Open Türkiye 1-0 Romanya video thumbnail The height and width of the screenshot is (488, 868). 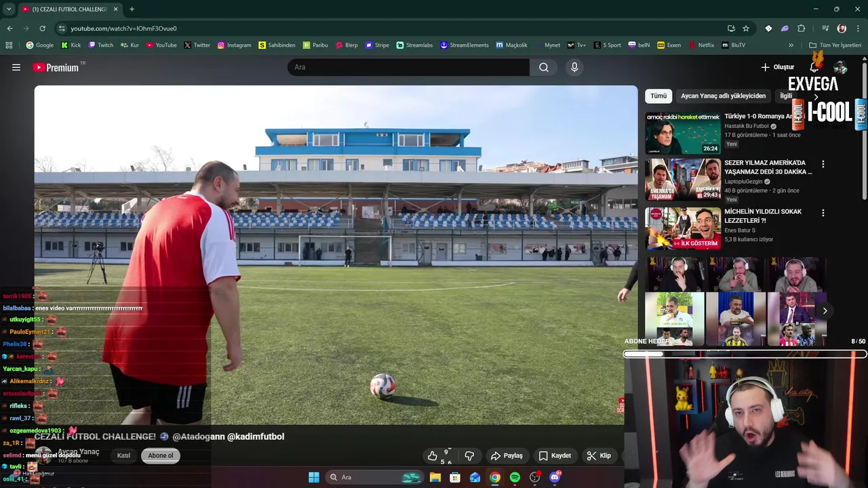coord(683,134)
